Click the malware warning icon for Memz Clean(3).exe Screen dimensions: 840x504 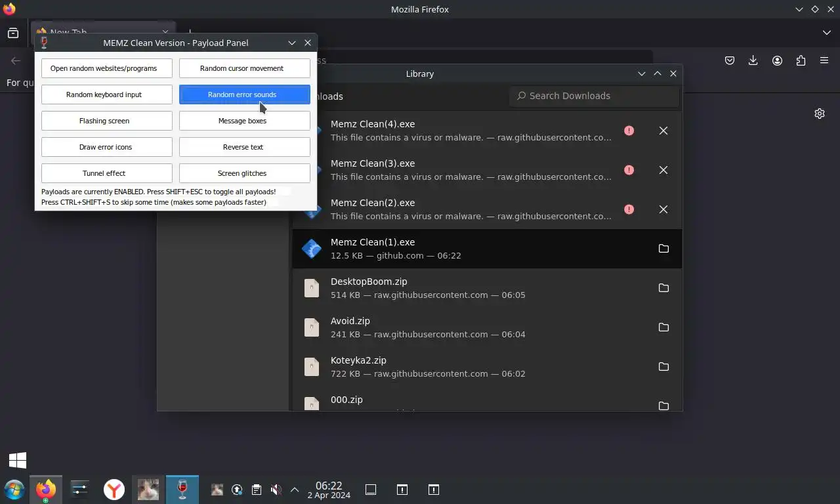pyautogui.click(x=629, y=170)
